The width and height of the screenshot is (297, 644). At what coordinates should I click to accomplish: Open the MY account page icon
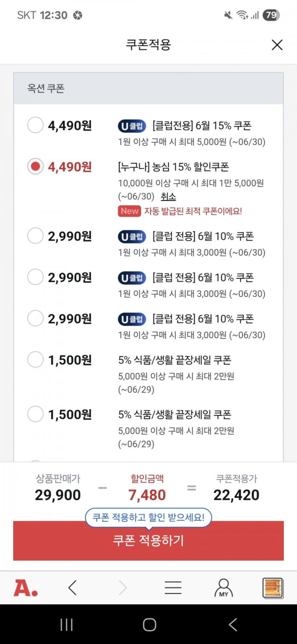pos(223,588)
